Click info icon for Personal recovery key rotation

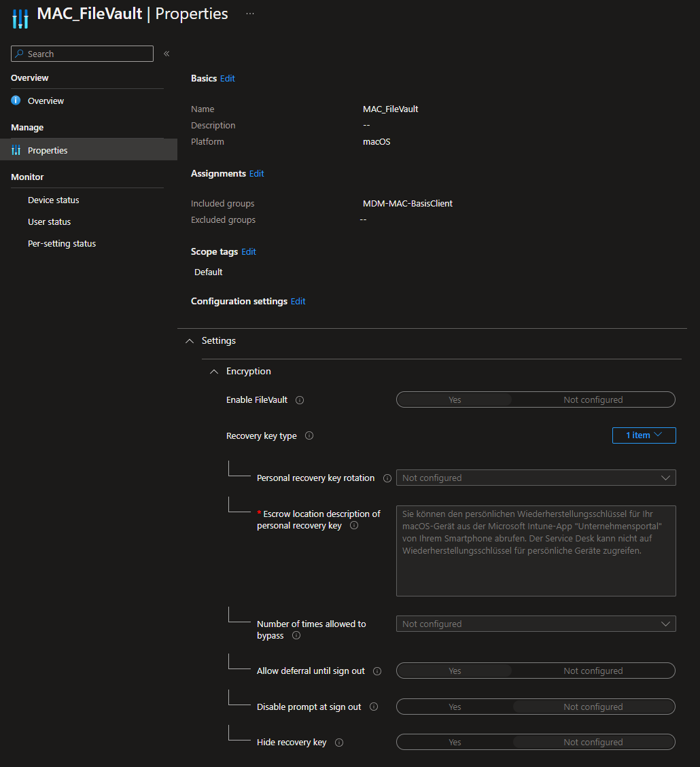tap(387, 478)
